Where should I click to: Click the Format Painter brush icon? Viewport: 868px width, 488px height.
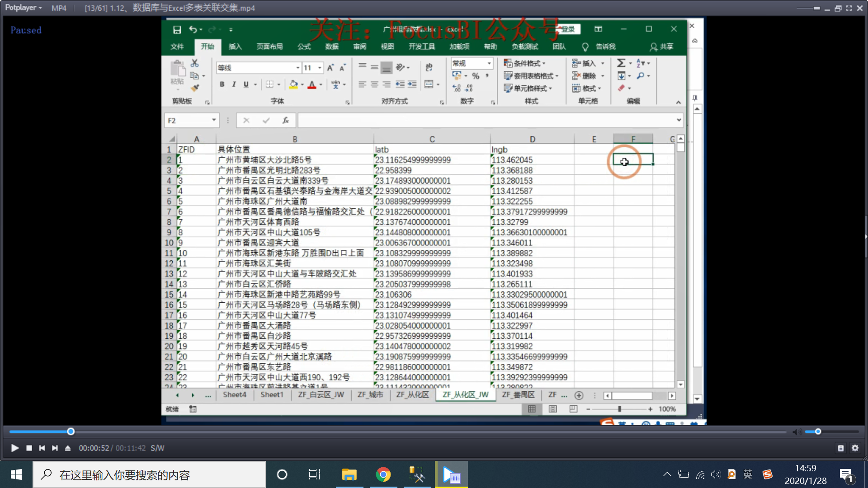click(195, 88)
